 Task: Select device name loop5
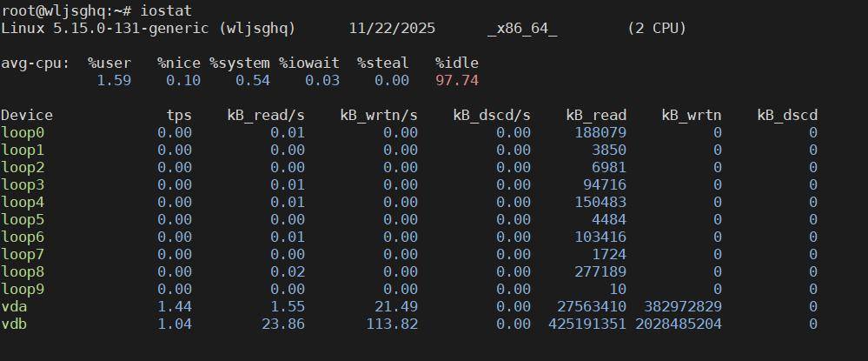point(23,219)
